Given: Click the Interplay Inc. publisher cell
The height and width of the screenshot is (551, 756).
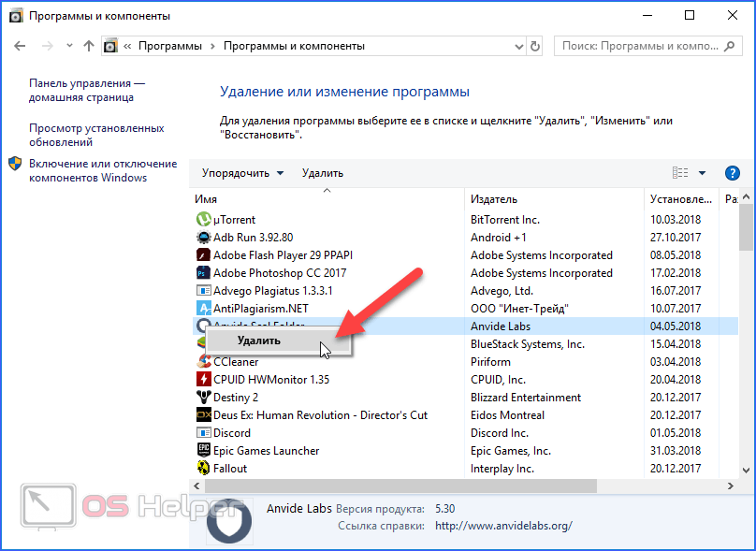Looking at the screenshot, I should tap(502, 469).
